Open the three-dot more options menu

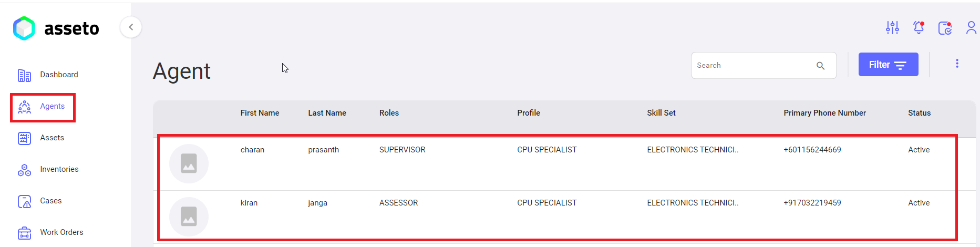pyautogui.click(x=957, y=64)
